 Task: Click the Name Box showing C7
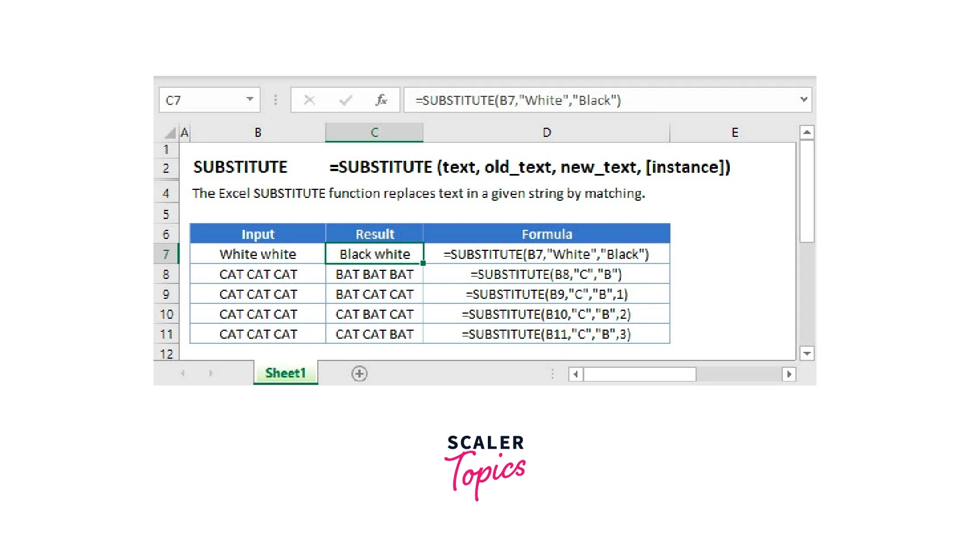(203, 100)
